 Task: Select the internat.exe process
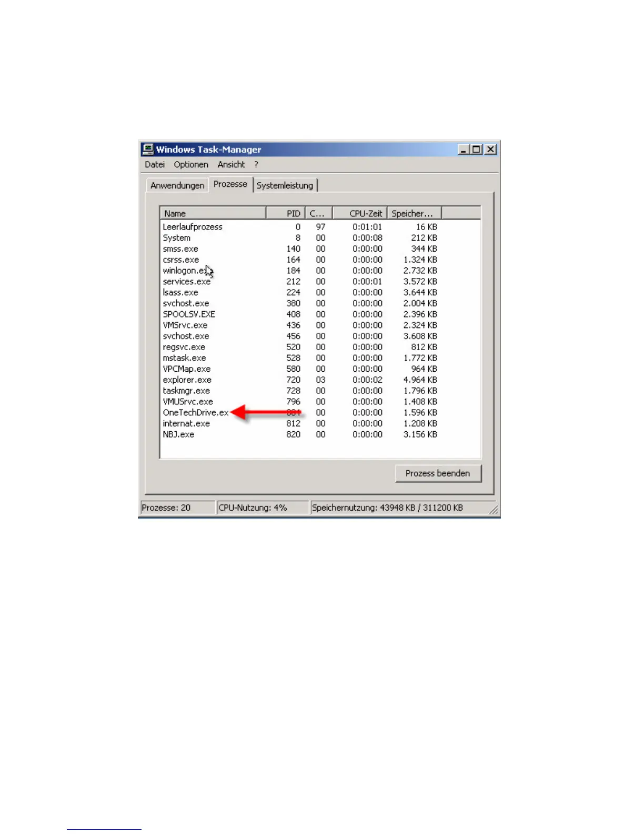300,423
